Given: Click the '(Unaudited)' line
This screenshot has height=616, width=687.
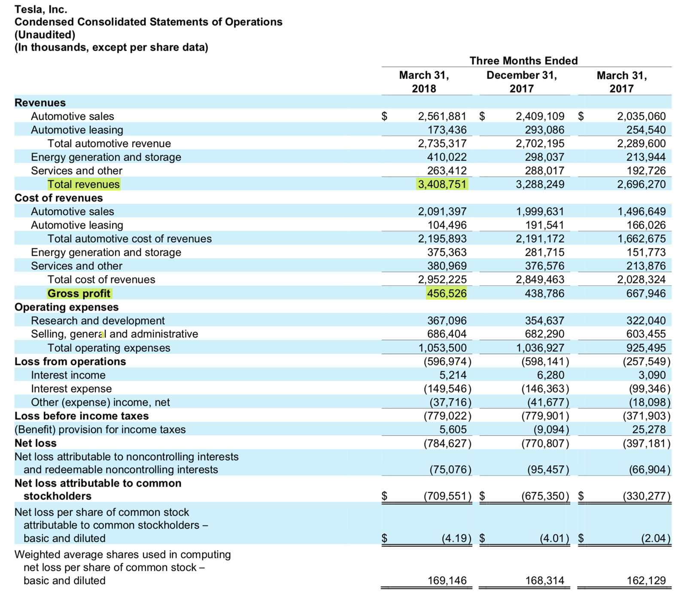Looking at the screenshot, I should 45,34.
